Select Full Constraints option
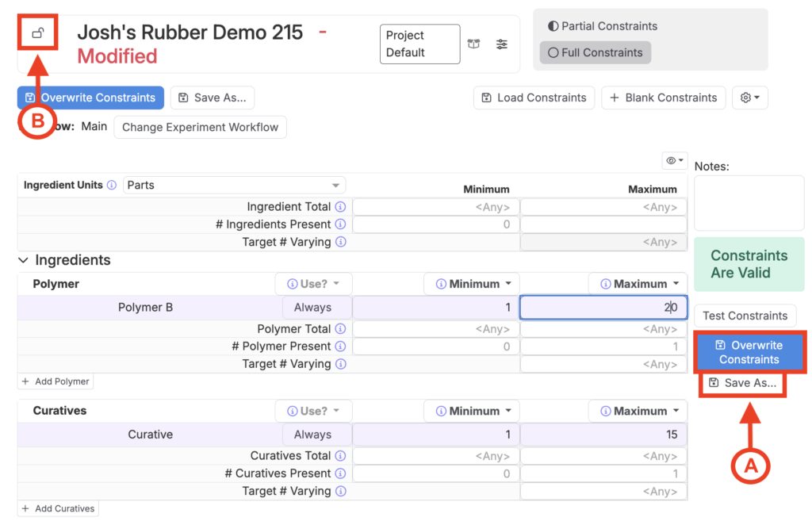 pos(595,52)
